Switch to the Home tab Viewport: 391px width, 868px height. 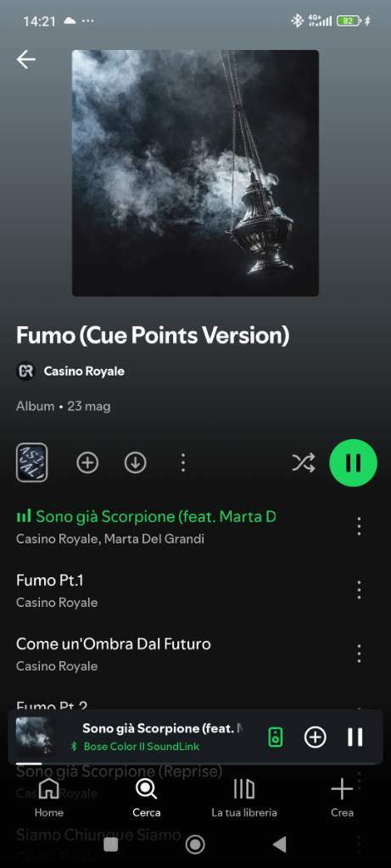coord(48,797)
